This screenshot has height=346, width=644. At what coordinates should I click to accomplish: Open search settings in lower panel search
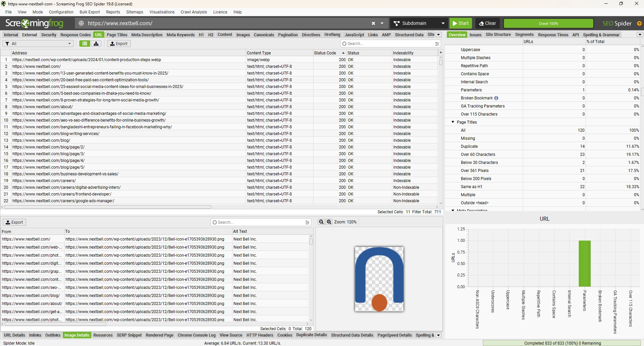click(307, 222)
